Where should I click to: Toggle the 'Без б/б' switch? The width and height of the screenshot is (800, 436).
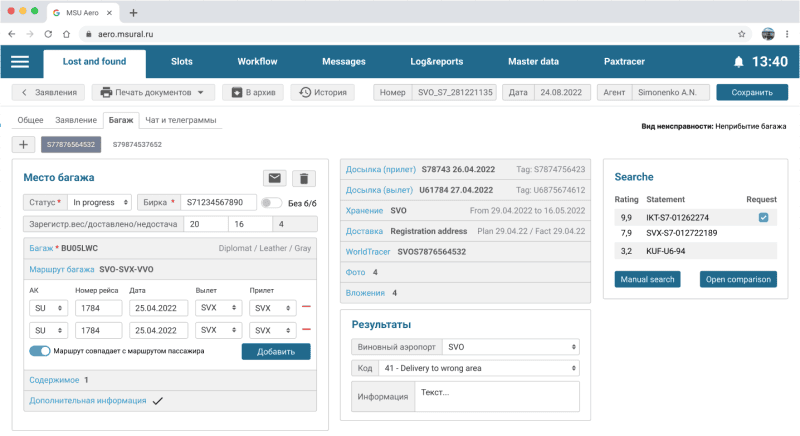pos(270,202)
